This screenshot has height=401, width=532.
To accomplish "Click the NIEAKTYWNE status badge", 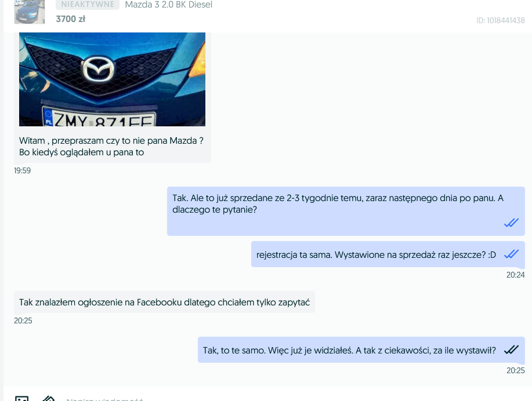I will (x=88, y=5).
